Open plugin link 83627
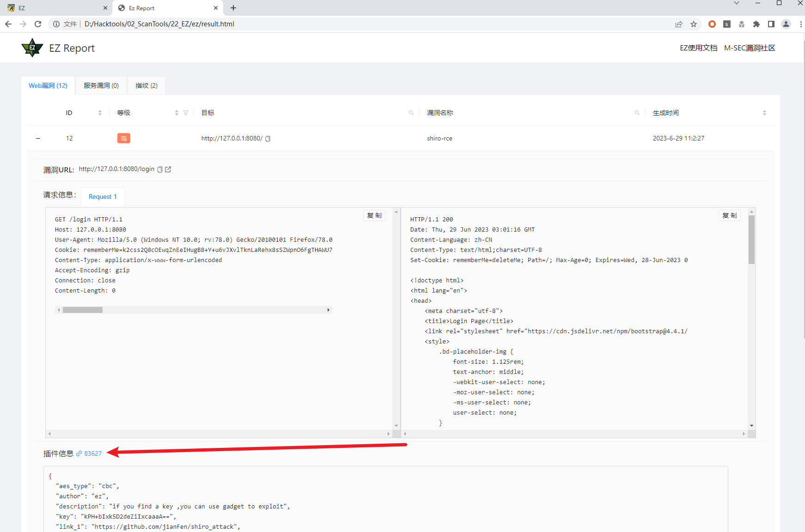This screenshot has width=805, height=532. point(93,453)
